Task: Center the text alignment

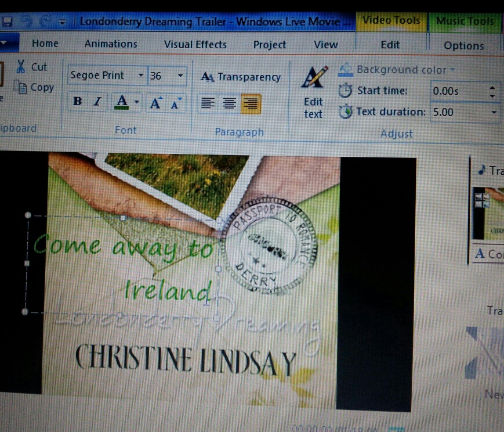Action: (x=229, y=104)
